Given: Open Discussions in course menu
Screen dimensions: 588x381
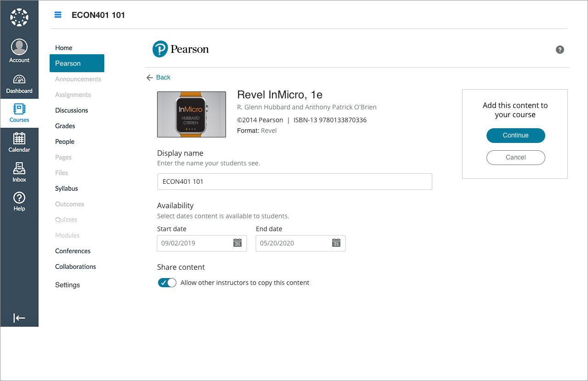Looking at the screenshot, I should [72, 110].
